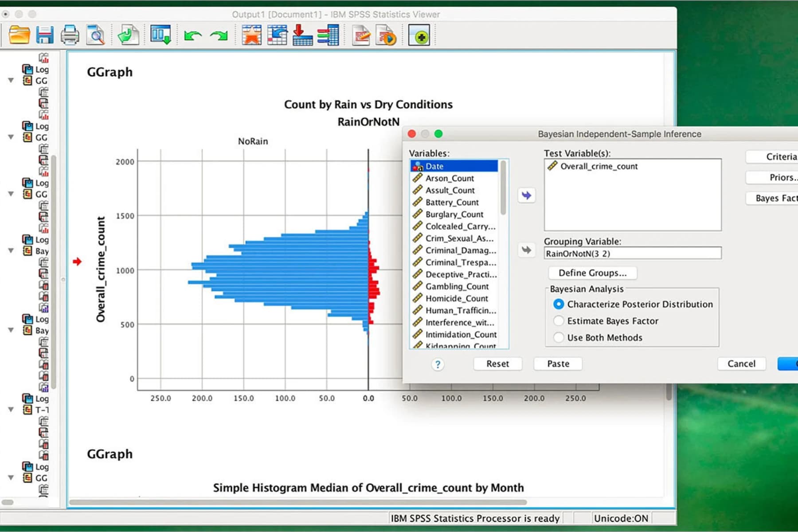
Task: Choose Estimate Bayes Factor analysis
Action: tap(559, 321)
